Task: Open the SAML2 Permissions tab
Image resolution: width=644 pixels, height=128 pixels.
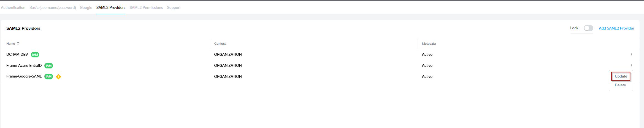Action: pyautogui.click(x=146, y=8)
